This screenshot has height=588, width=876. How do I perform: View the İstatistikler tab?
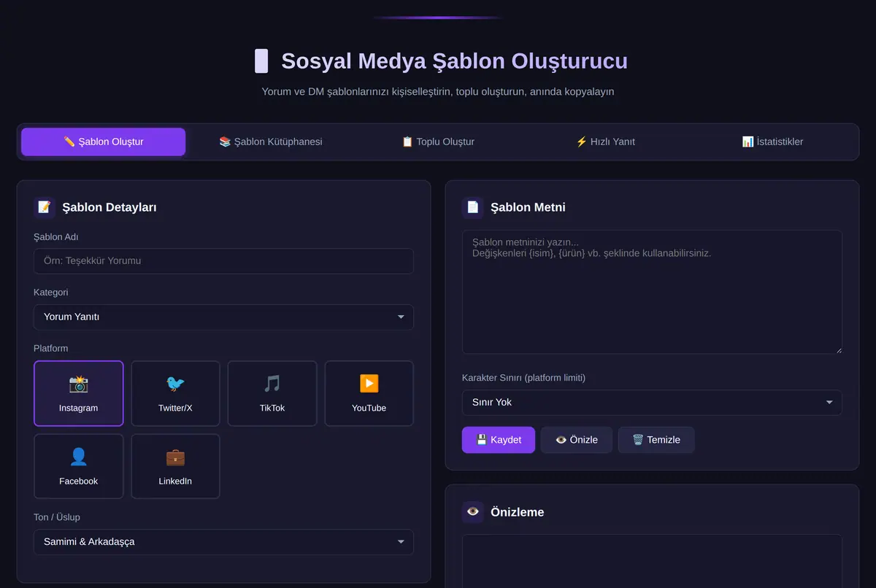pyautogui.click(x=772, y=142)
